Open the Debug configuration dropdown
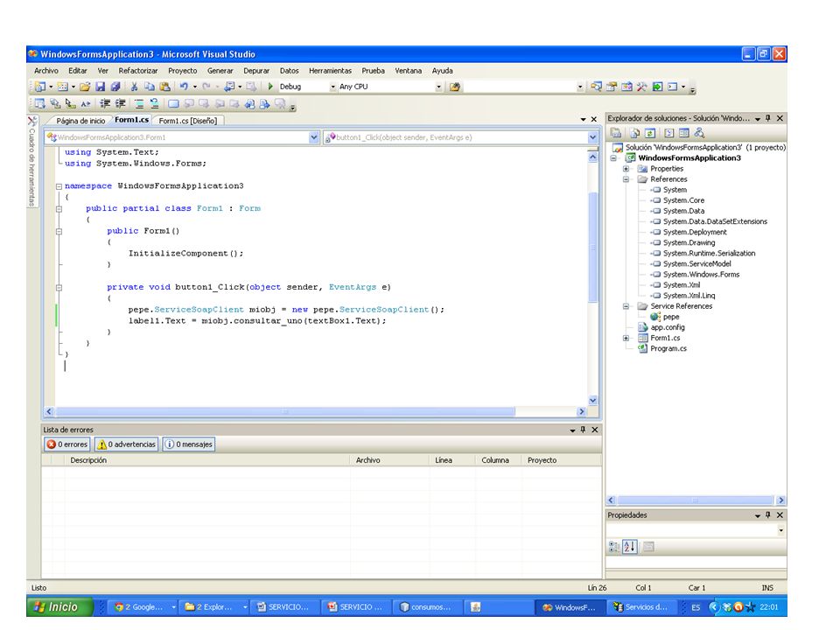 (332, 87)
